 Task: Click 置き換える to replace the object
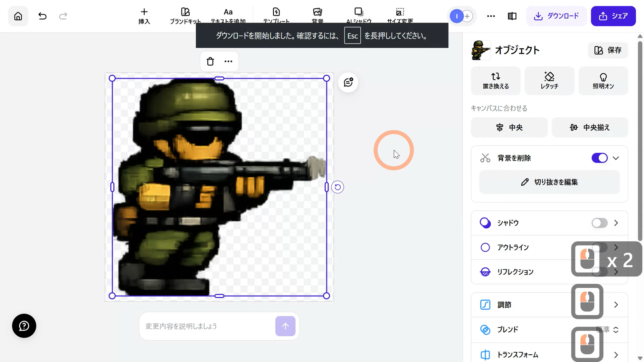click(x=496, y=81)
